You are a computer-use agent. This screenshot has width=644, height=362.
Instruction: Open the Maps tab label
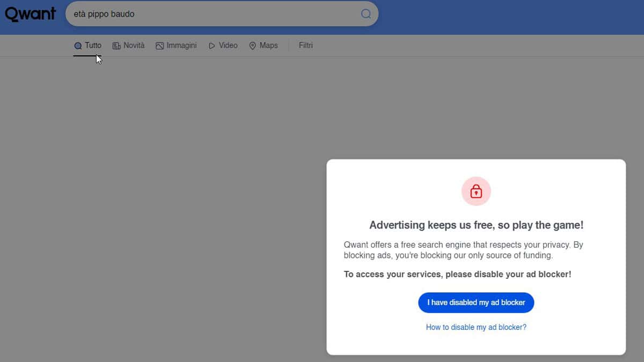(x=268, y=46)
